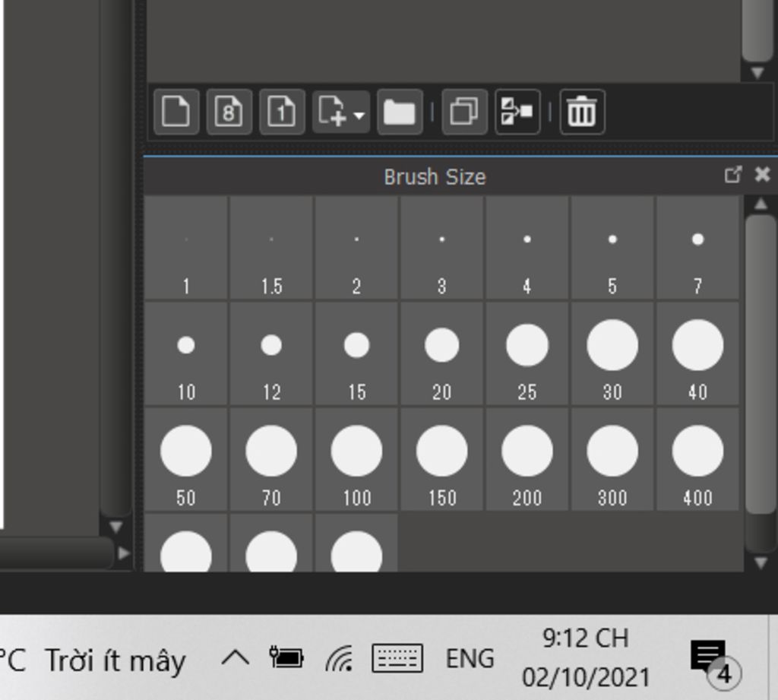
Task: Choose brush size 20
Action: click(x=442, y=353)
